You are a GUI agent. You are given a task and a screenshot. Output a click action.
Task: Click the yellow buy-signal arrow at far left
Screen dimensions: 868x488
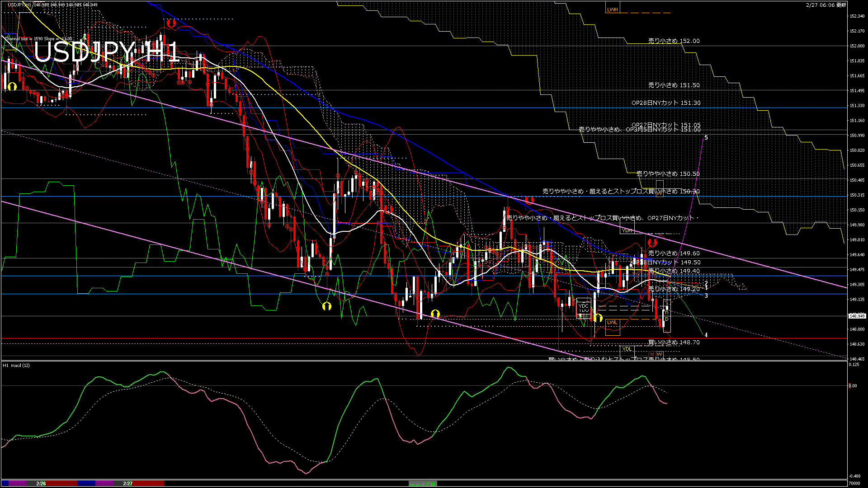tap(12, 86)
